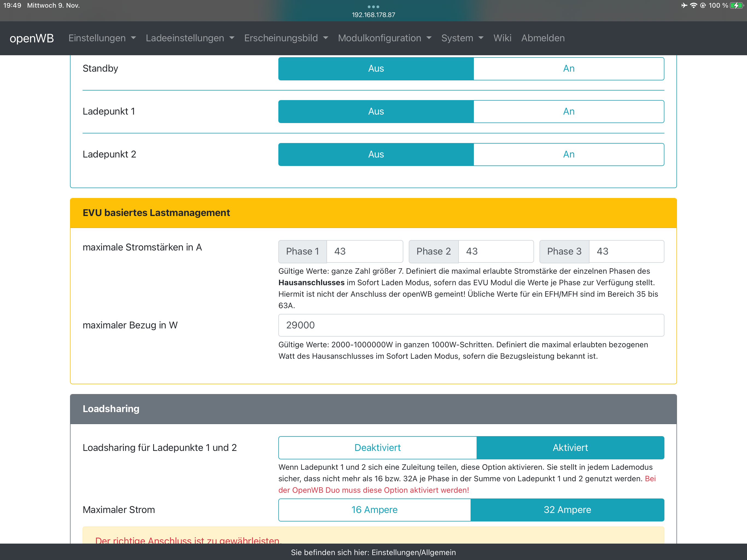Choose 16 Ampere maximum current
This screenshot has width=747, height=560.
(374, 510)
